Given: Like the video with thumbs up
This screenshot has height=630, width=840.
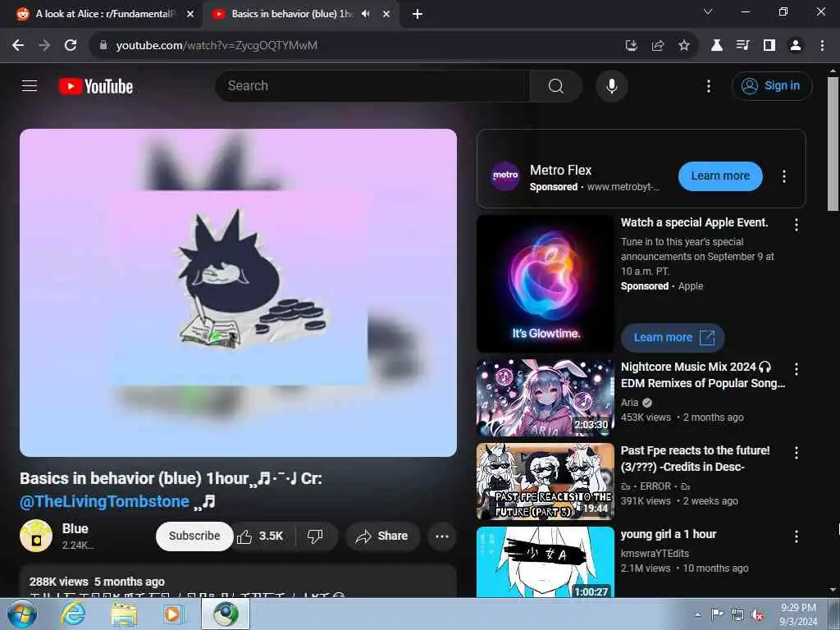Looking at the screenshot, I should [261, 536].
